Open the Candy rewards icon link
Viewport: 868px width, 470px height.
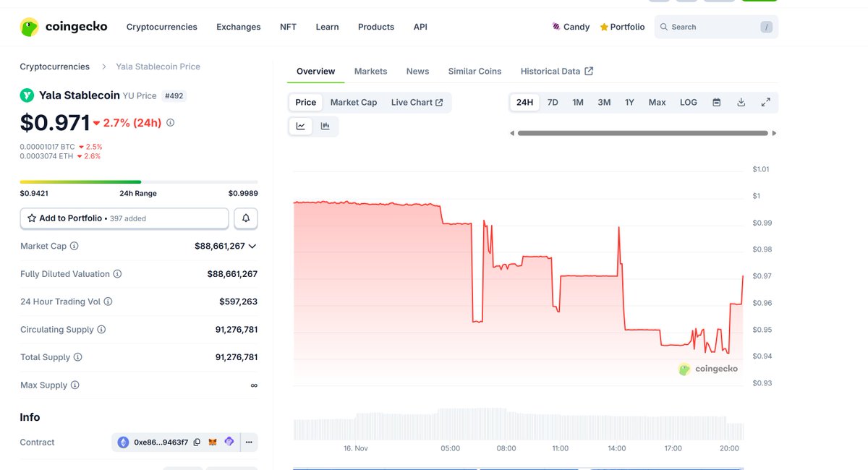pos(571,27)
